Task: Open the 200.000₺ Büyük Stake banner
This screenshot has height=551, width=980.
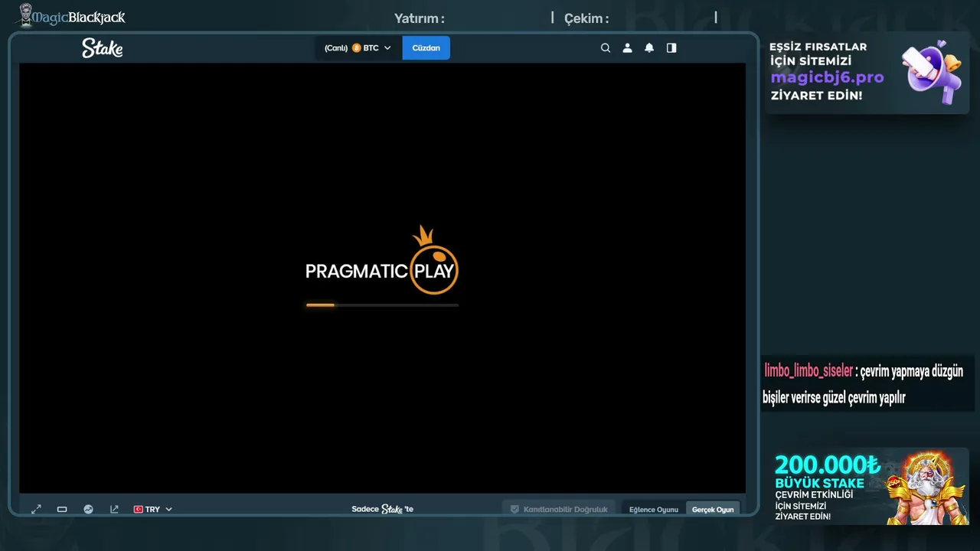Action: coord(867,487)
